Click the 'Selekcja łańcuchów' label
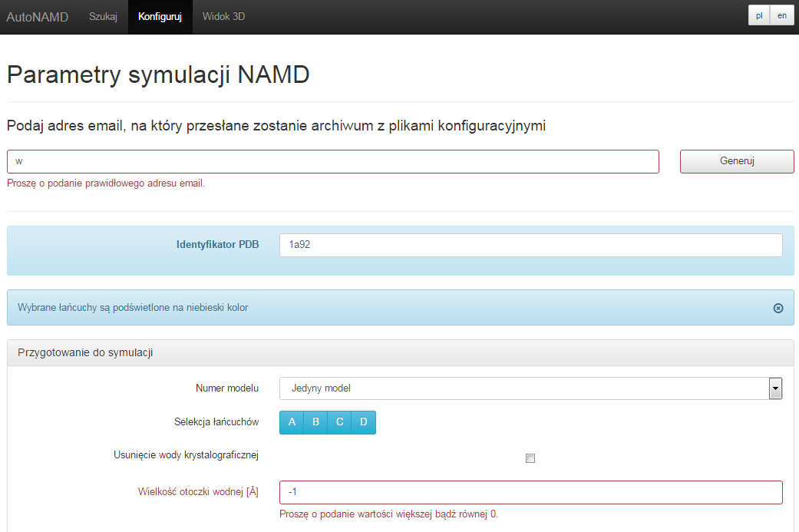The height and width of the screenshot is (532, 799). coord(216,422)
